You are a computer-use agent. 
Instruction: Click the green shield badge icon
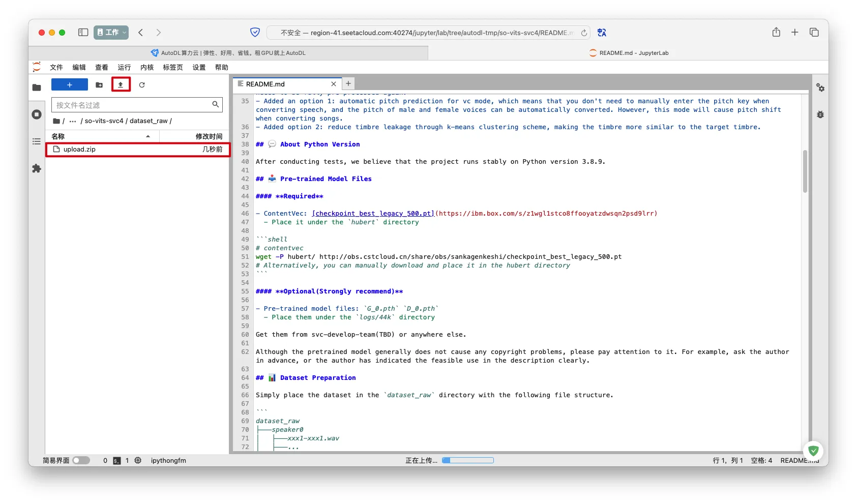click(x=813, y=450)
